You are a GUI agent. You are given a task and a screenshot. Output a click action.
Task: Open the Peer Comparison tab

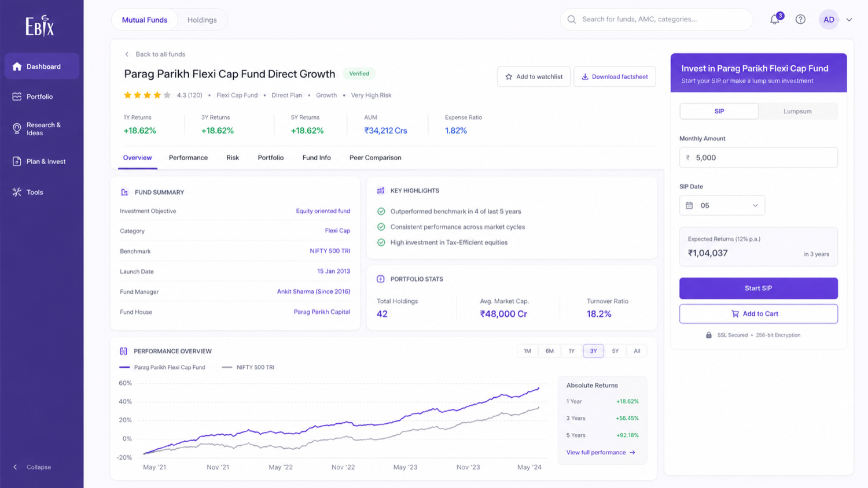375,158
